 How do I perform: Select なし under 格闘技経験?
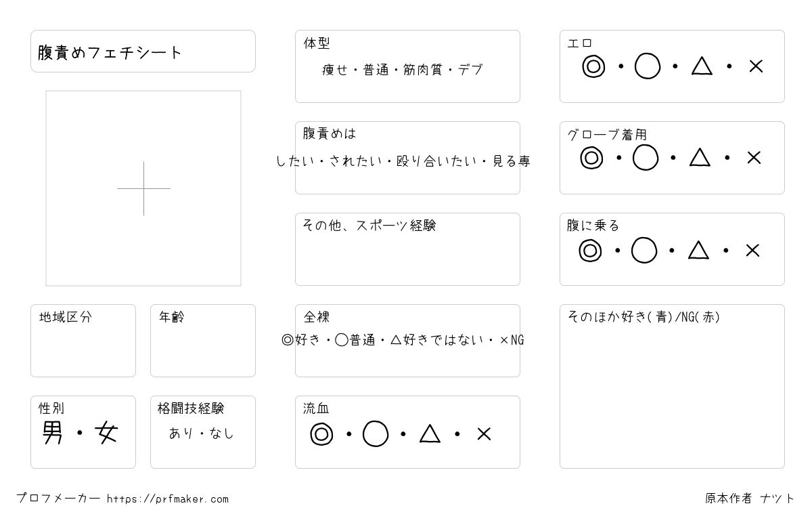pos(221,433)
